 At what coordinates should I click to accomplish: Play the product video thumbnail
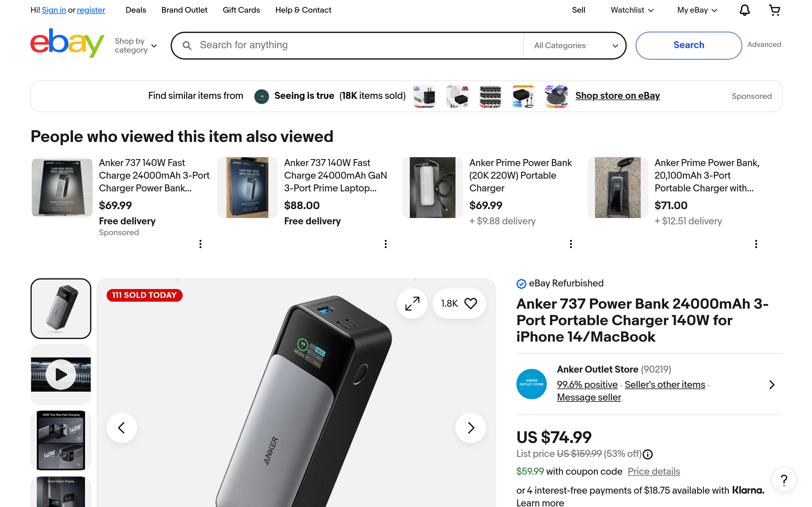click(61, 374)
